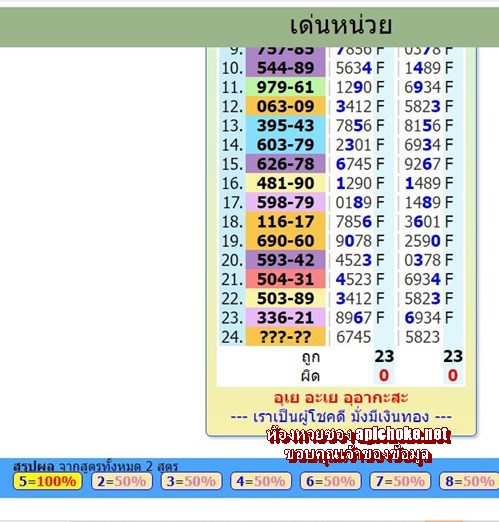The width and height of the screenshot is (499, 522).
Task: Click the red 504-31 result cell
Action: (285, 279)
